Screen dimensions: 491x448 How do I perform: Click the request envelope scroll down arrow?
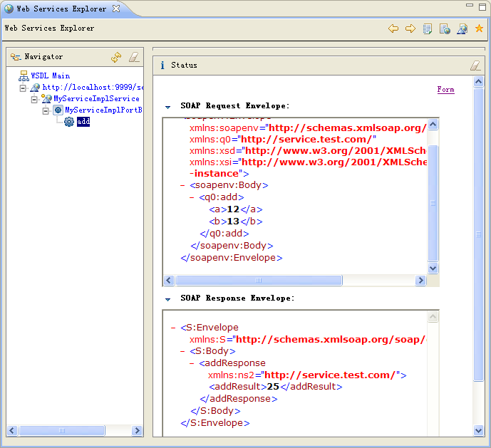[x=433, y=268]
